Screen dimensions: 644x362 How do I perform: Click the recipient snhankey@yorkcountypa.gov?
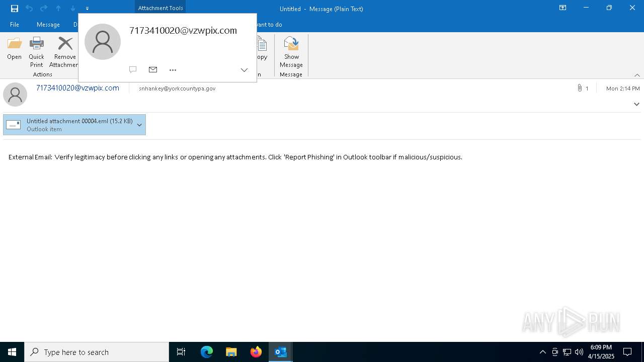pos(177,88)
